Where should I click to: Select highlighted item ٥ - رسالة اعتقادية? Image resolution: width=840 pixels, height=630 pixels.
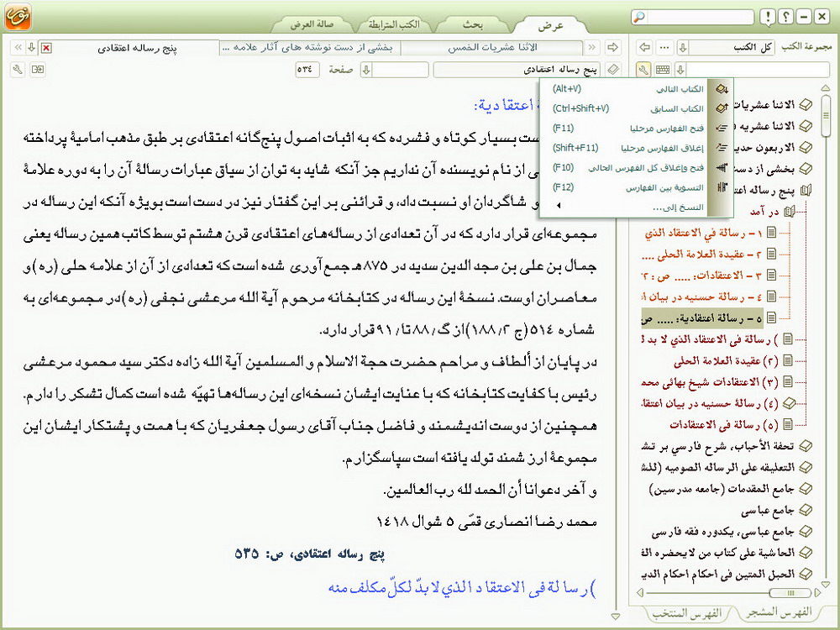[x=701, y=318]
